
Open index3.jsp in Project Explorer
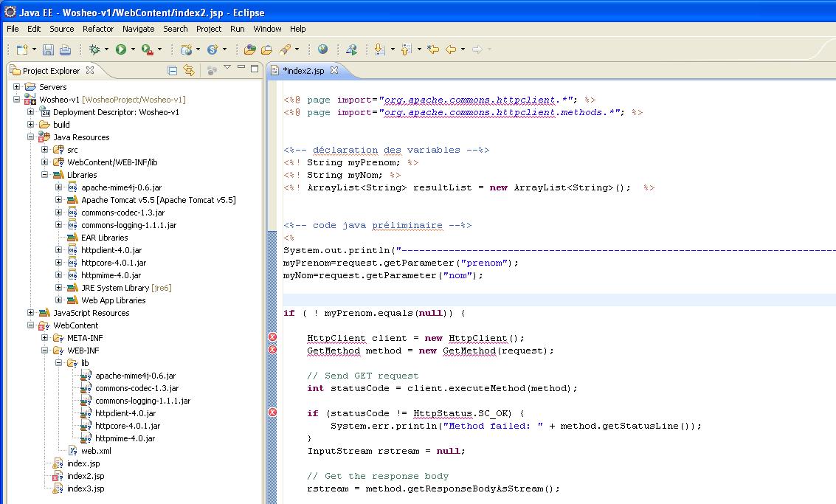click(85, 489)
